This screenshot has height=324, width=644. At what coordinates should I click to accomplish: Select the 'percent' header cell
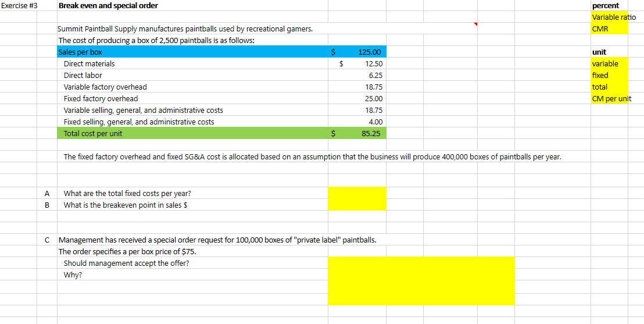[x=610, y=6]
